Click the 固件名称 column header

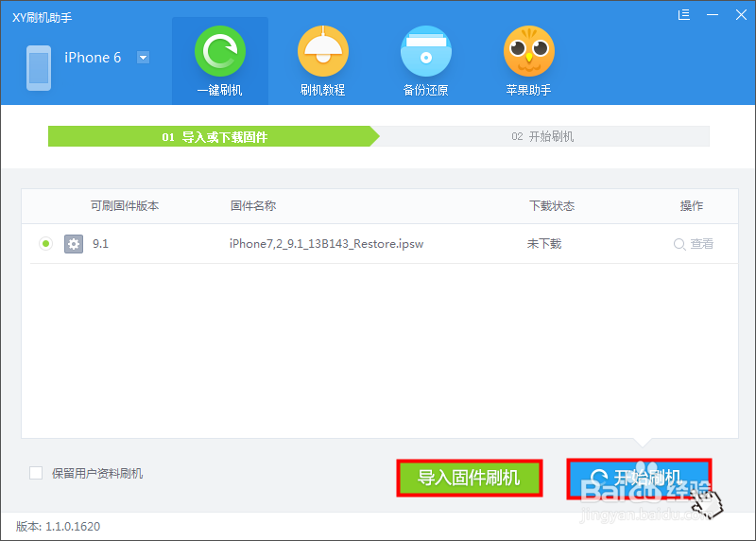pos(253,206)
